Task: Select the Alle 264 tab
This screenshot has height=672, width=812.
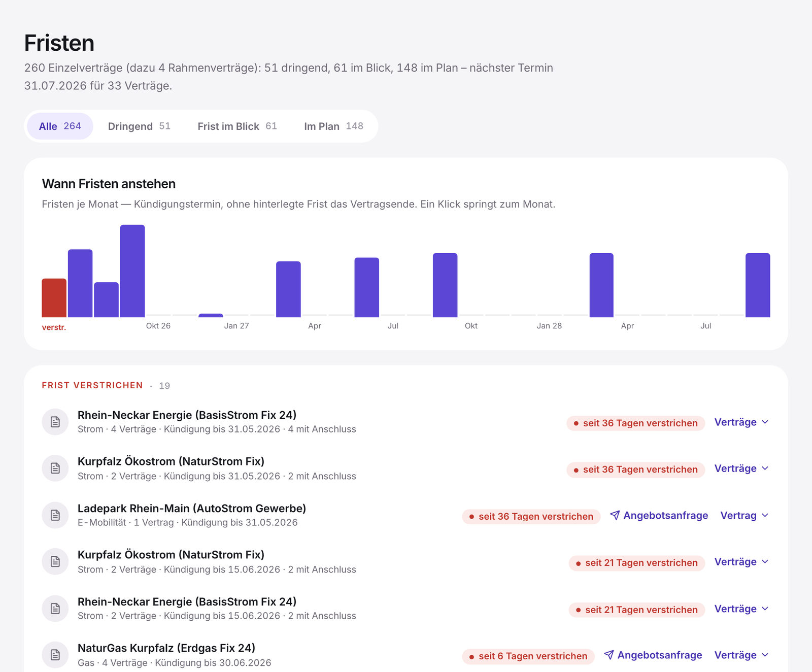Action: 60,126
